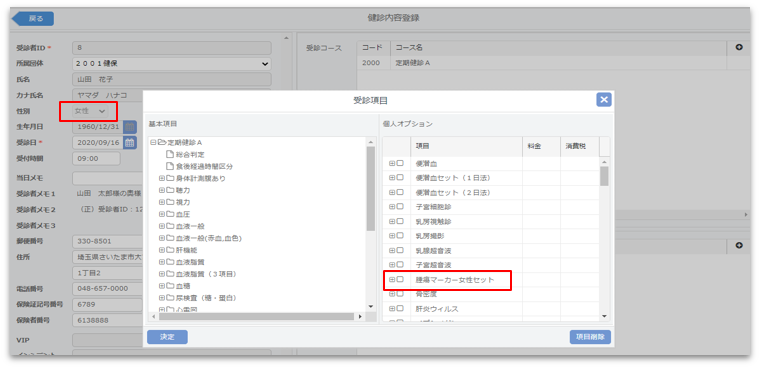The width and height of the screenshot is (760, 368).
Task: Click the 受診者ID input field
Action: click(172, 48)
